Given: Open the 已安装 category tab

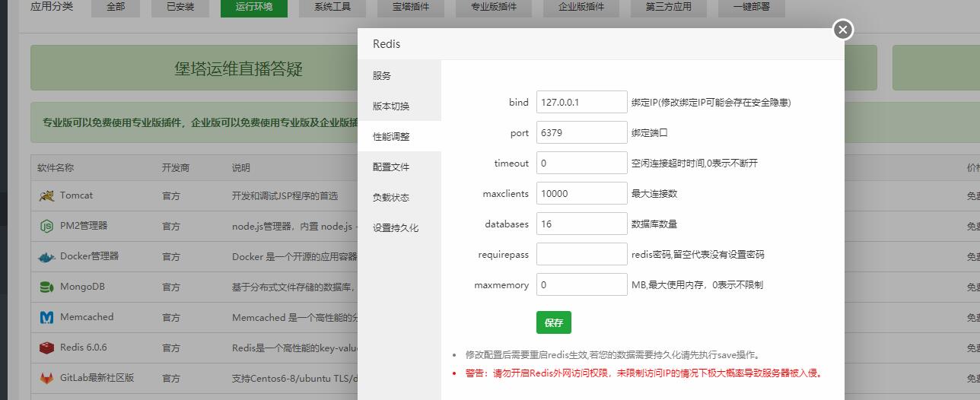Looking at the screenshot, I should tap(180, 7).
